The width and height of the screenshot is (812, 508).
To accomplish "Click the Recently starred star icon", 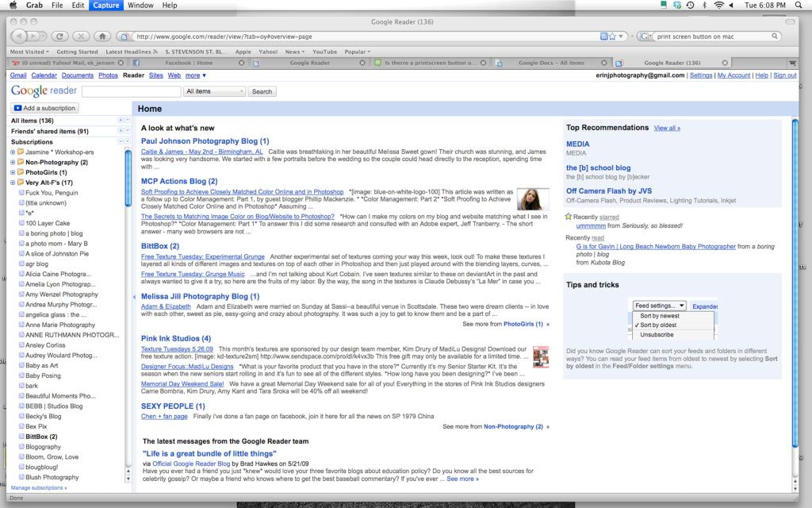I will coord(568,217).
